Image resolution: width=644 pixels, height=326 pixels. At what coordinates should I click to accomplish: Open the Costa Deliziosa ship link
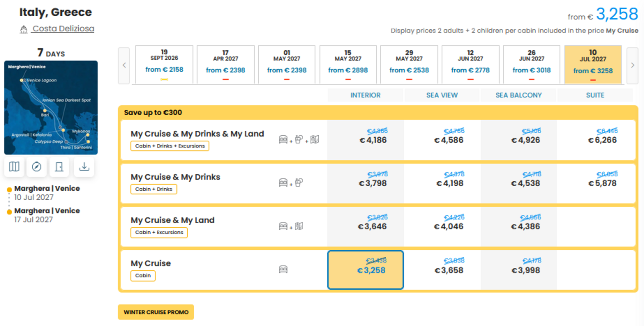tap(63, 29)
